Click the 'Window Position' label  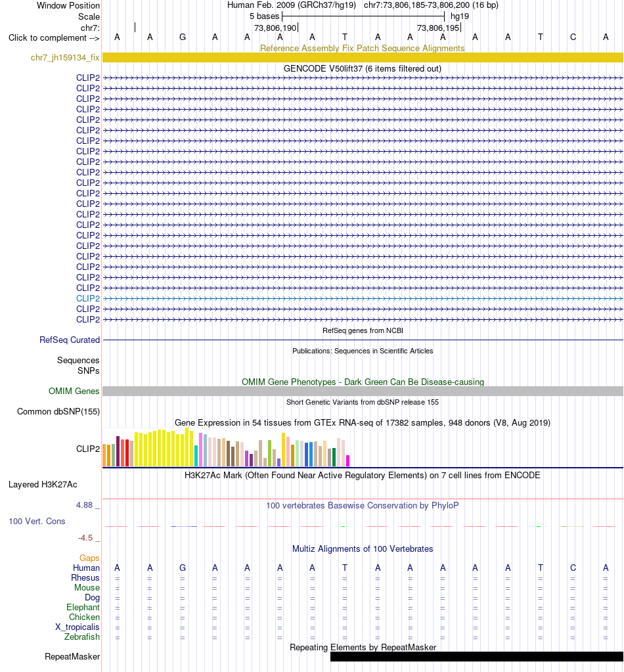click(68, 5)
